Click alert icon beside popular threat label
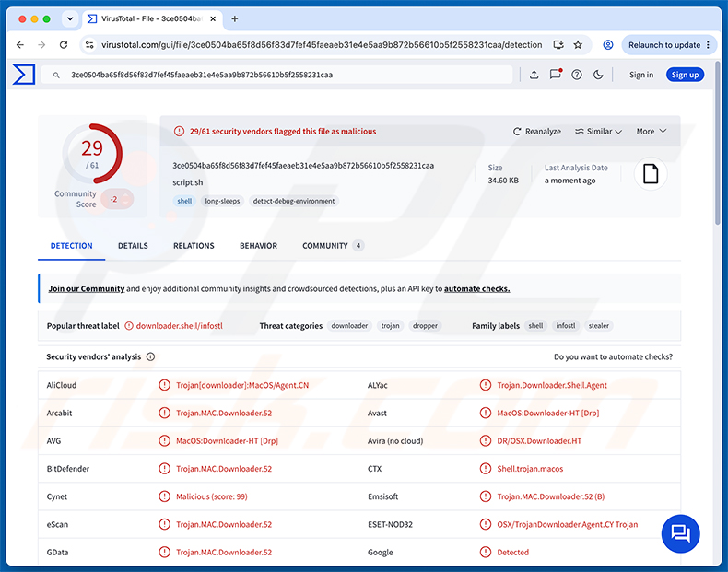The width and height of the screenshot is (728, 572). pyautogui.click(x=129, y=326)
